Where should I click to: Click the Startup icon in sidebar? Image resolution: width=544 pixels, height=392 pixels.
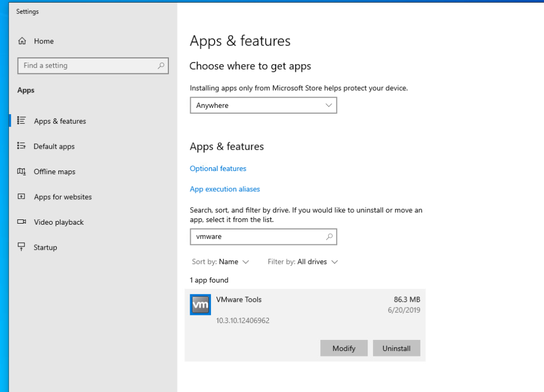pyautogui.click(x=21, y=247)
